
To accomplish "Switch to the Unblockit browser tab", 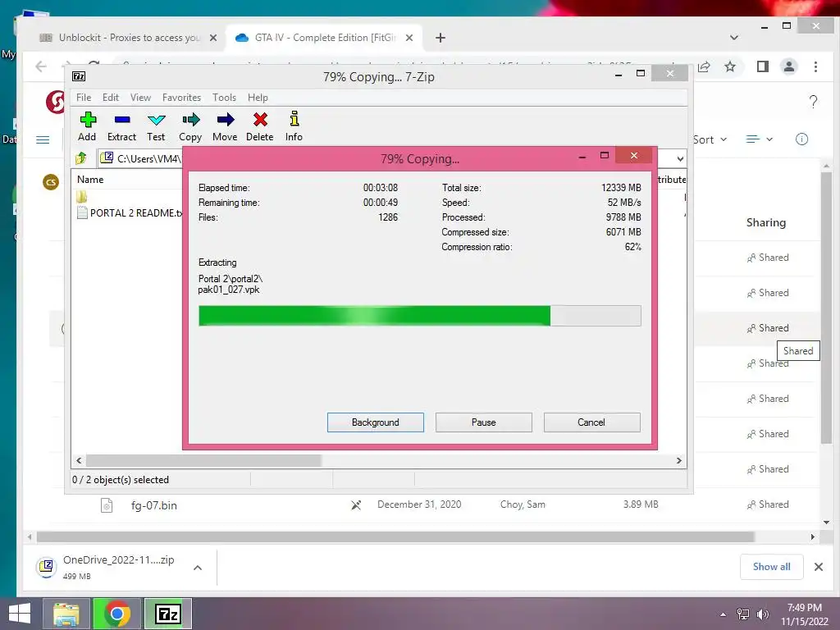I will coord(129,38).
